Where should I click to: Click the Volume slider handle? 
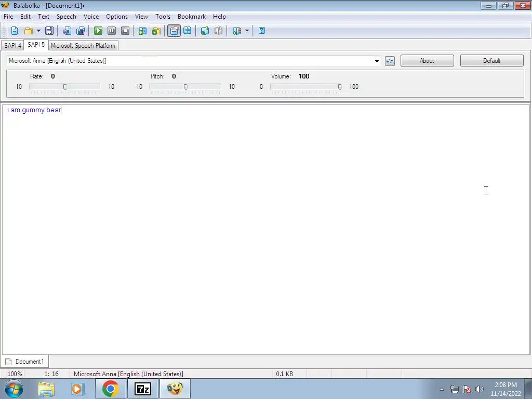(340, 87)
